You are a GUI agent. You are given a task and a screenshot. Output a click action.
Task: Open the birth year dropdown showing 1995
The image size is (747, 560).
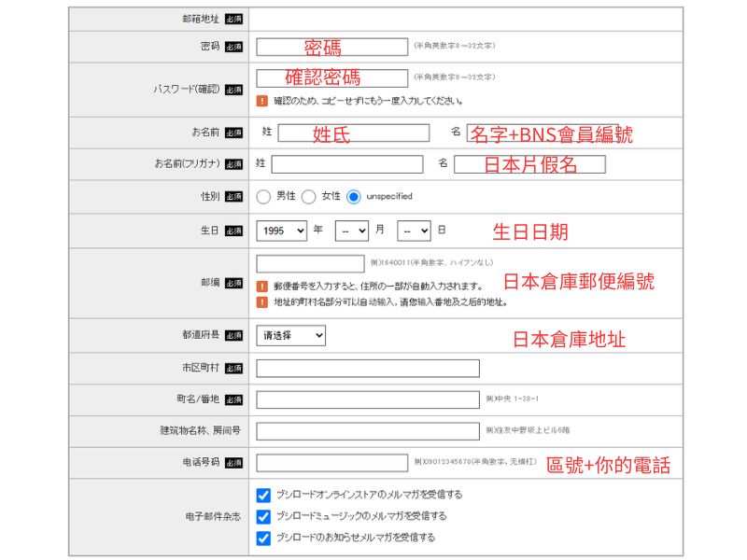coord(280,231)
